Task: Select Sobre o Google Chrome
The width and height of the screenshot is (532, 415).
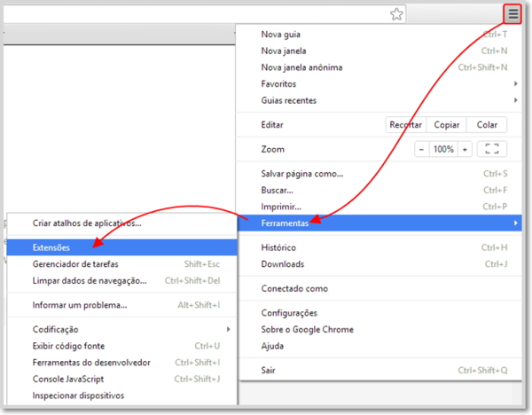Action: 379,330
